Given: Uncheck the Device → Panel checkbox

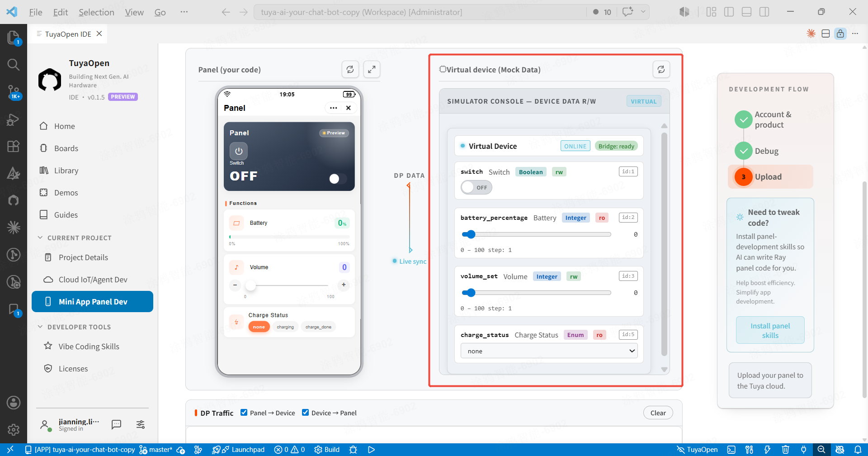Looking at the screenshot, I should 306,413.
